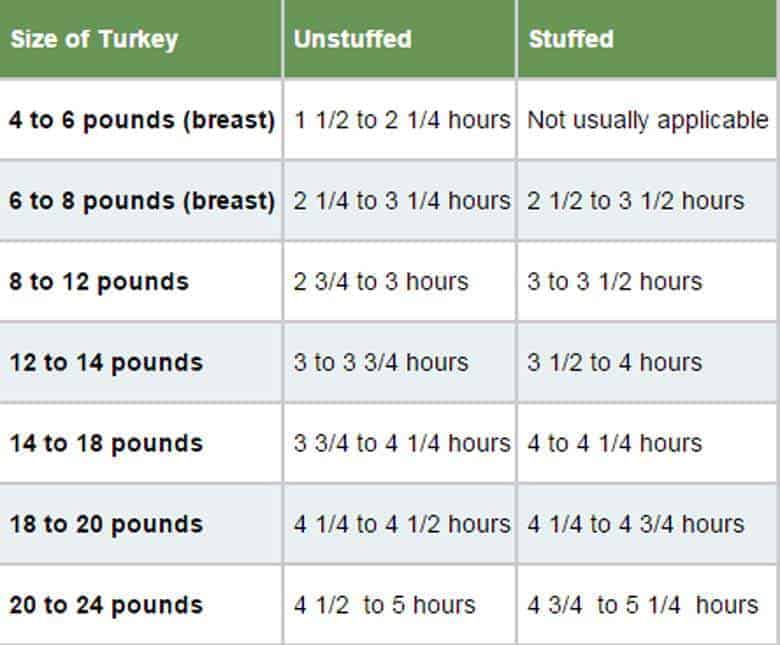Select the 2 1/2 to 3 1/2 hours cell
Image resolution: width=780 pixels, height=645 pixels.
coord(647,201)
